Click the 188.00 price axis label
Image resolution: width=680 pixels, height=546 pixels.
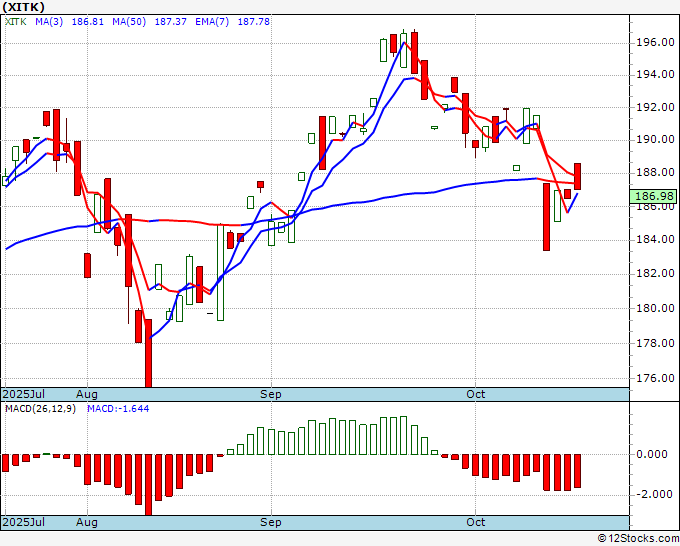655,172
